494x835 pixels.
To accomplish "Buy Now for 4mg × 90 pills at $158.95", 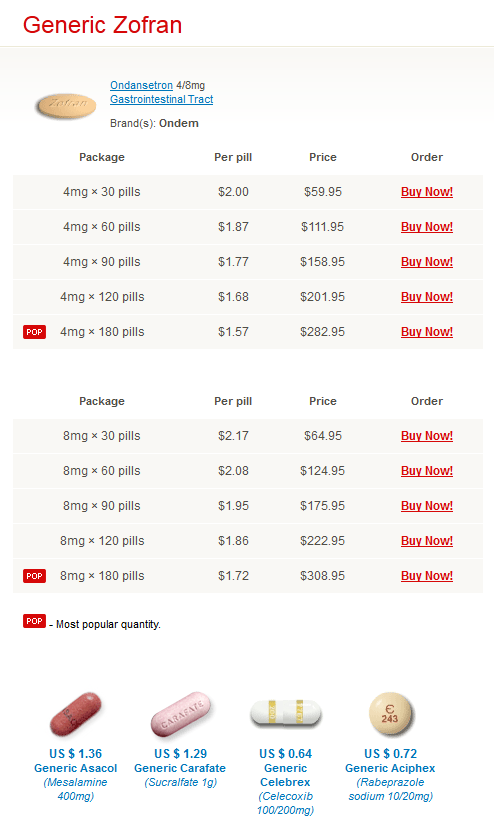I will [x=427, y=261].
